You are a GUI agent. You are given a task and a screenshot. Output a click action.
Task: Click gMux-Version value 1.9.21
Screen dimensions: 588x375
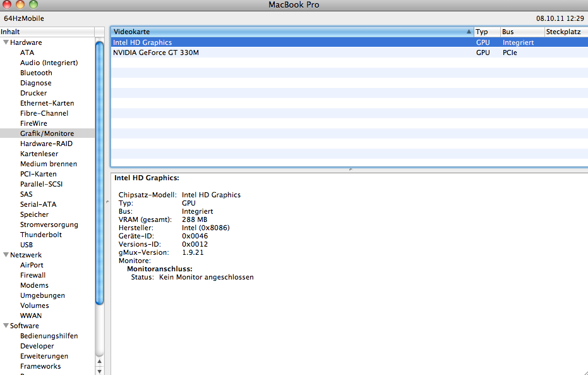(x=193, y=252)
